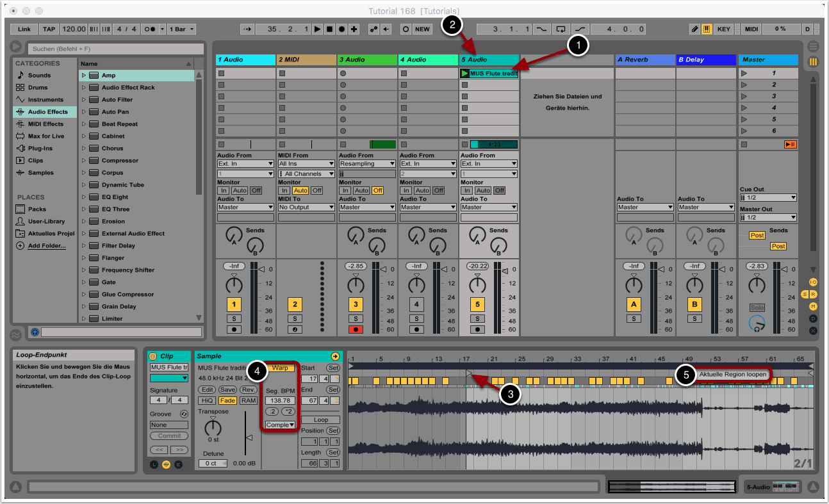
Task: Click the Loop button in Sample box
Action: point(320,420)
